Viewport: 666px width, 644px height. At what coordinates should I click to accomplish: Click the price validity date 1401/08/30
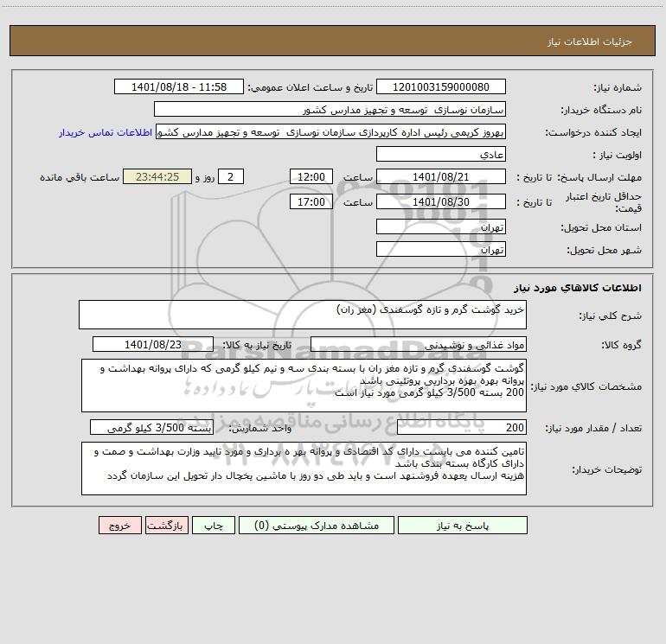pyautogui.click(x=441, y=201)
